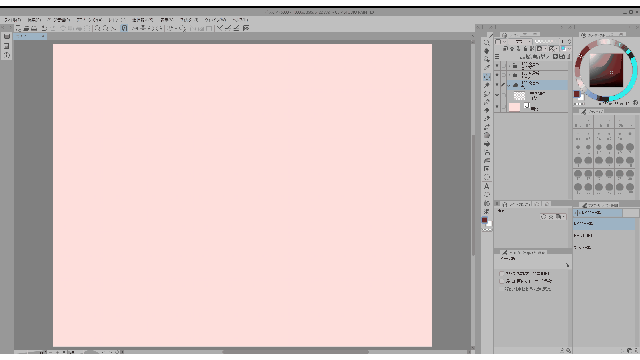Click the layer opacity slider bar
This screenshot has width=640, height=360.
[545, 42]
